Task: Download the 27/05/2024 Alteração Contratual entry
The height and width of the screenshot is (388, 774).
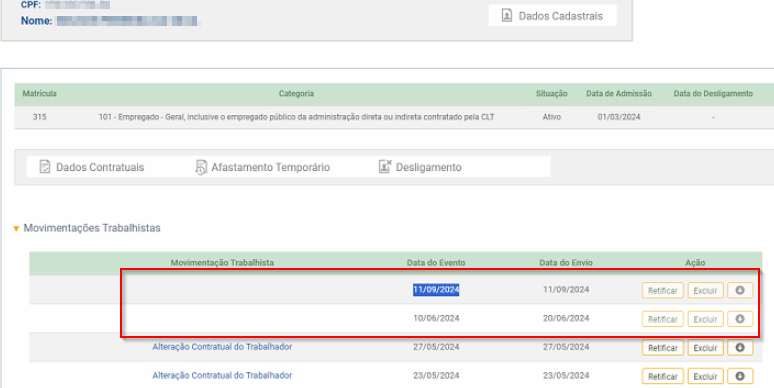Action: click(739, 348)
